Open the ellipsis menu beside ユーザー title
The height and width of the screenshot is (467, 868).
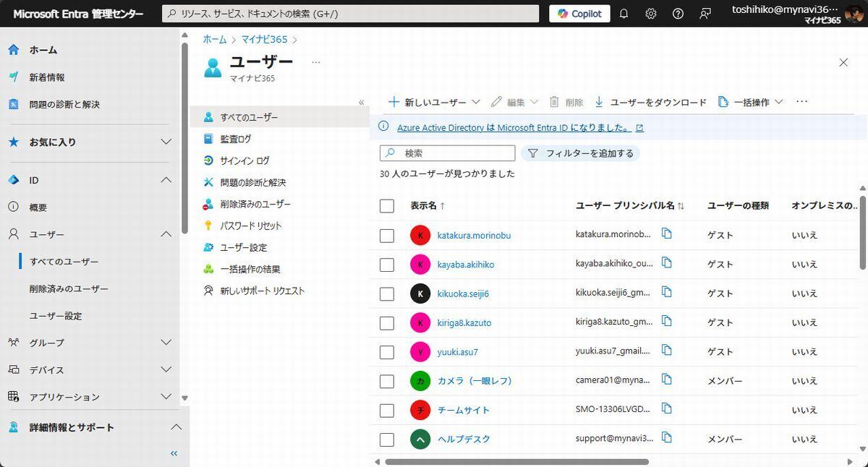(315, 62)
